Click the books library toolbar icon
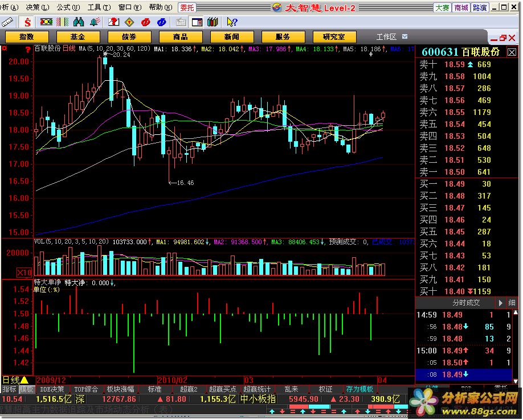Viewport: 523px width, 420px height. (213, 22)
